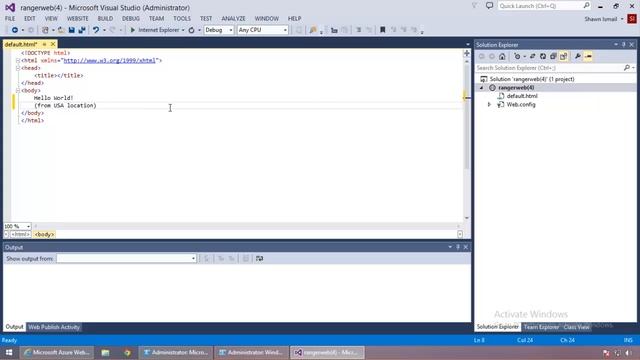The height and width of the screenshot is (360, 640).
Task: Save default.html with the Save icon
Action: tap(71, 30)
